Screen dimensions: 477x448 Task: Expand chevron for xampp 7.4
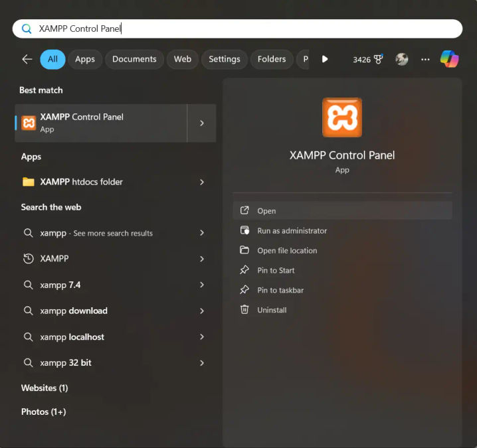[202, 285]
